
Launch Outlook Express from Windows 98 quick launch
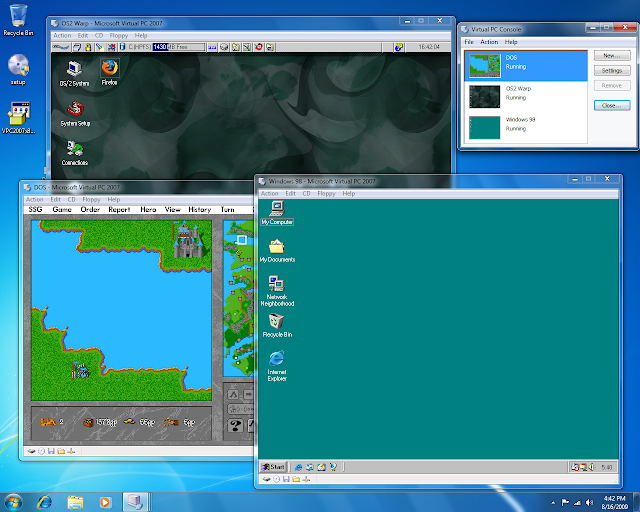pyautogui.click(x=310, y=467)
